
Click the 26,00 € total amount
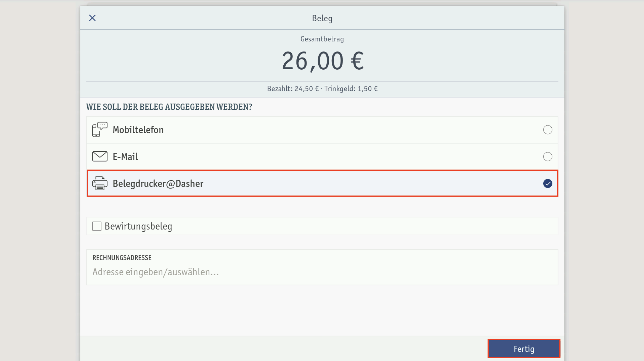[322, 61]
